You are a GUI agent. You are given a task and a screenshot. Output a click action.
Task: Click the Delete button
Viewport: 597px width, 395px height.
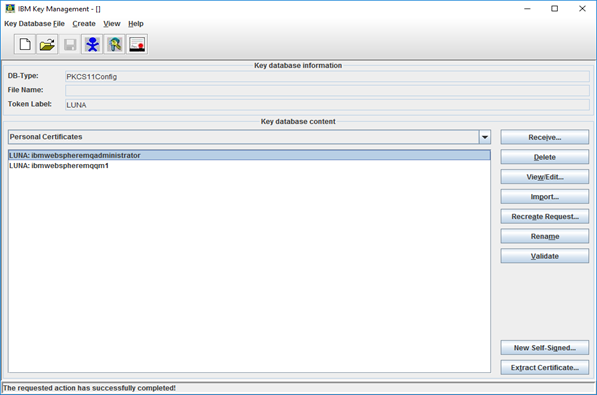tap(544, 157)
